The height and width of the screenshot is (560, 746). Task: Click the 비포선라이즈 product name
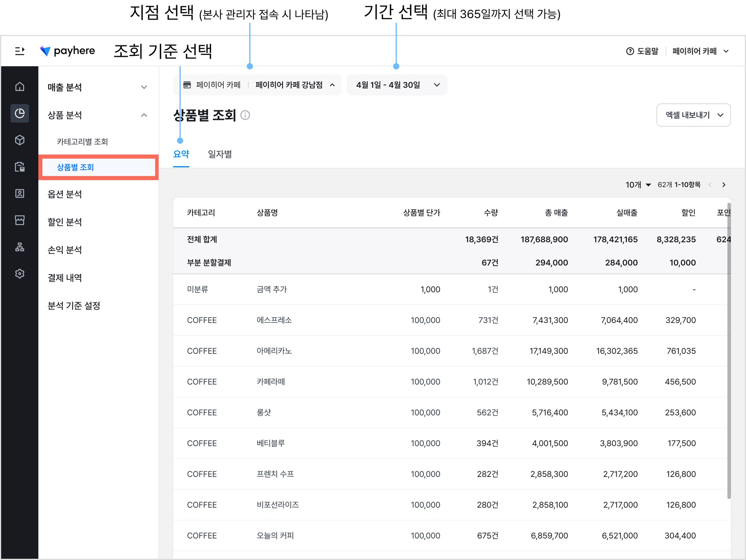278,505
